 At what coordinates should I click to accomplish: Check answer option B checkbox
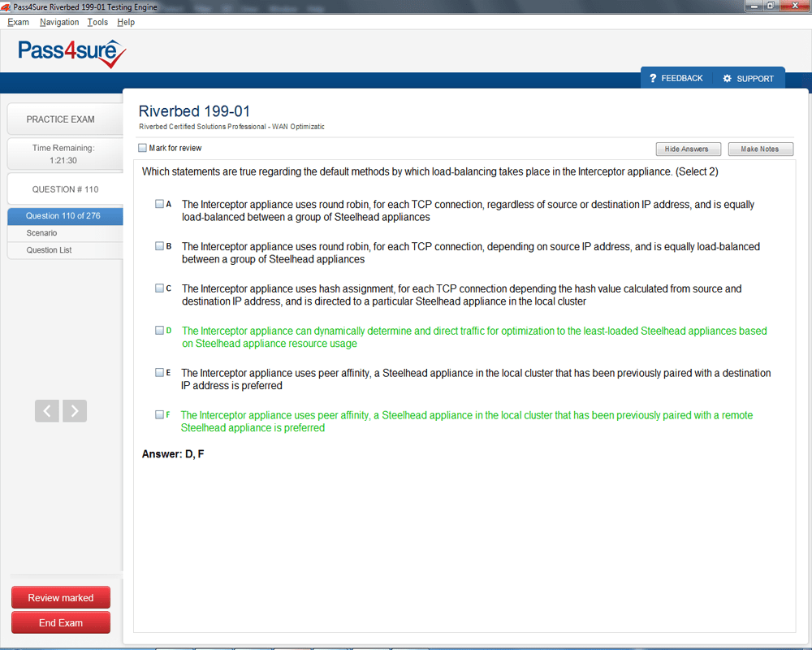[159, 245]
